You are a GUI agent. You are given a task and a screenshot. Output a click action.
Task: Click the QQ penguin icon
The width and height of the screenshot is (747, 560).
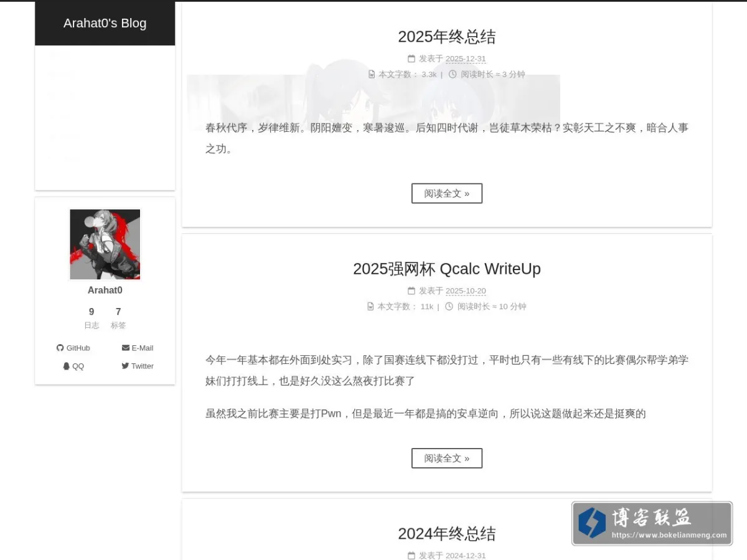point(67,366)
